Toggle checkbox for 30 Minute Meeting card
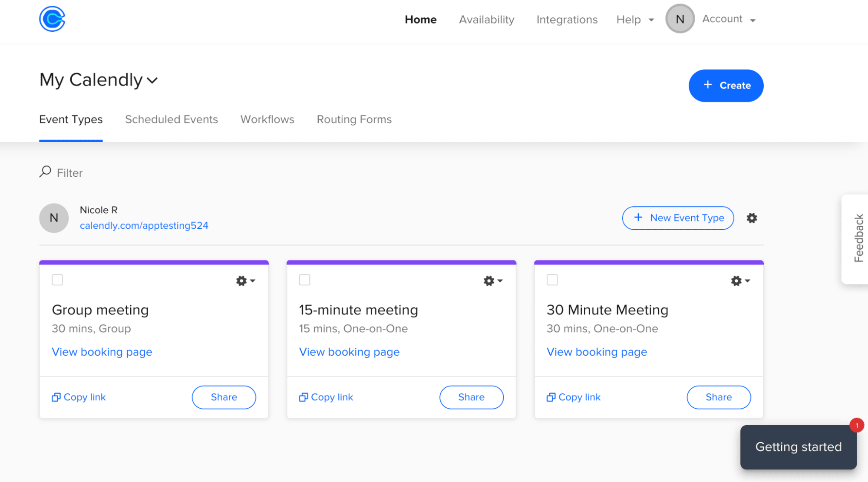Image resolution: width=868 pixels, height=482 pixels. (x=552, y=280)
